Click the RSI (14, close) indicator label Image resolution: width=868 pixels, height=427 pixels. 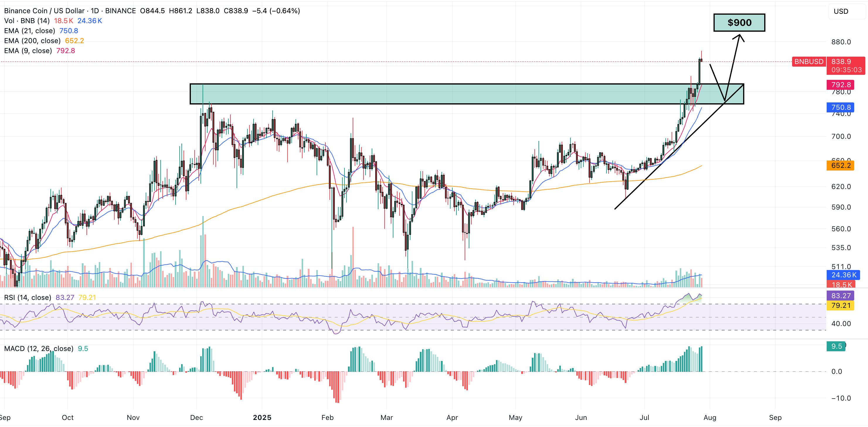[28, 298]
